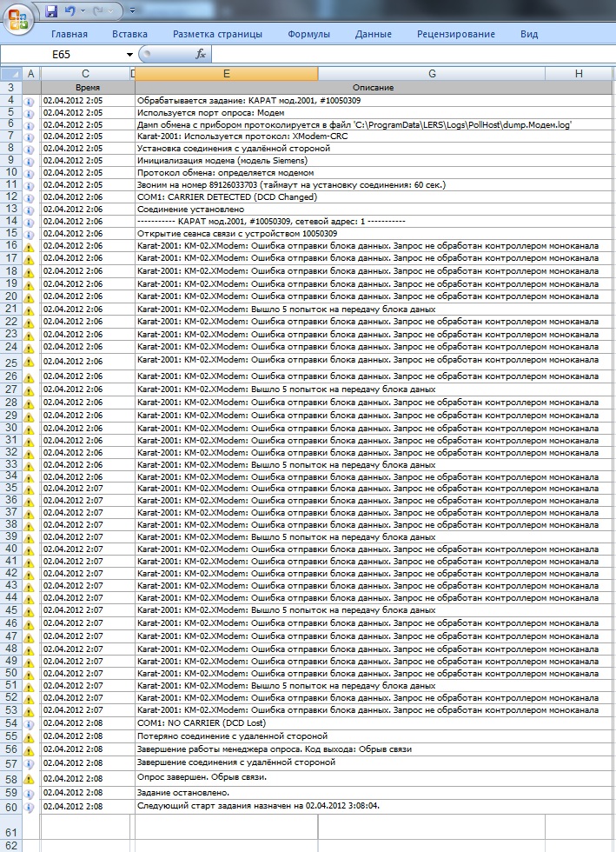The width and height of the screenshot is (616, 852).
Task: Select cell 'Соединение установлено'
Action: click(374, 209)
